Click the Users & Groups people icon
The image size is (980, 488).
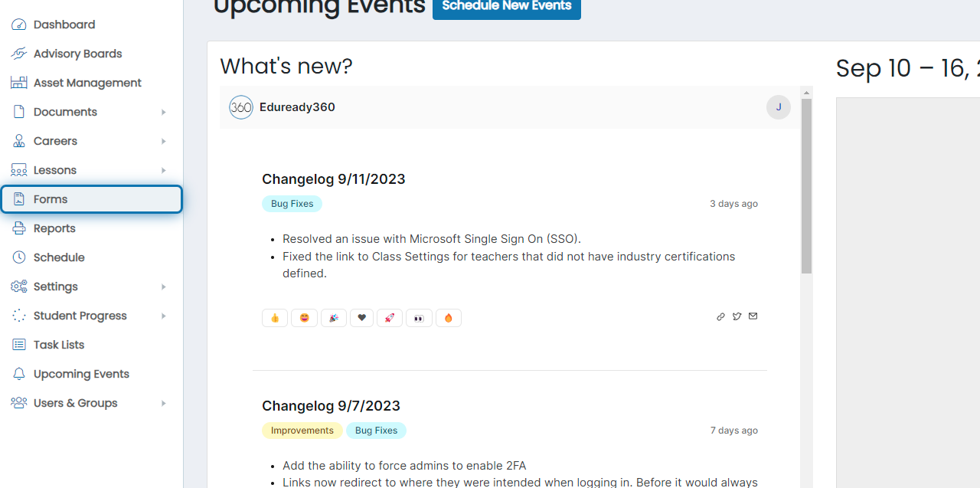click(x=19, y=403)
